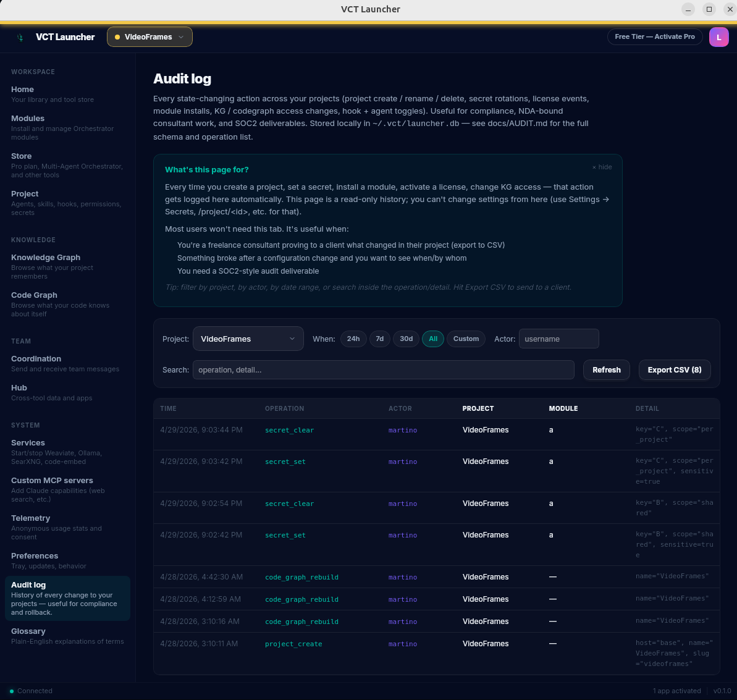Expand the Project filter dropdown
This screenshot has height=700, width=737.
tap(248, 339)
